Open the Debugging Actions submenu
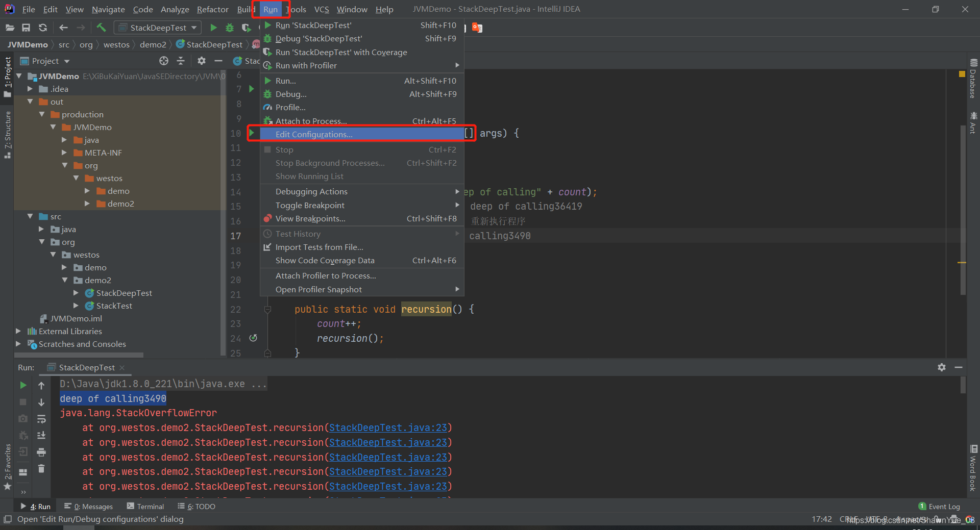The height and width of the screenshot is (530, 980). pyautogui.click(x=362, y=191)
